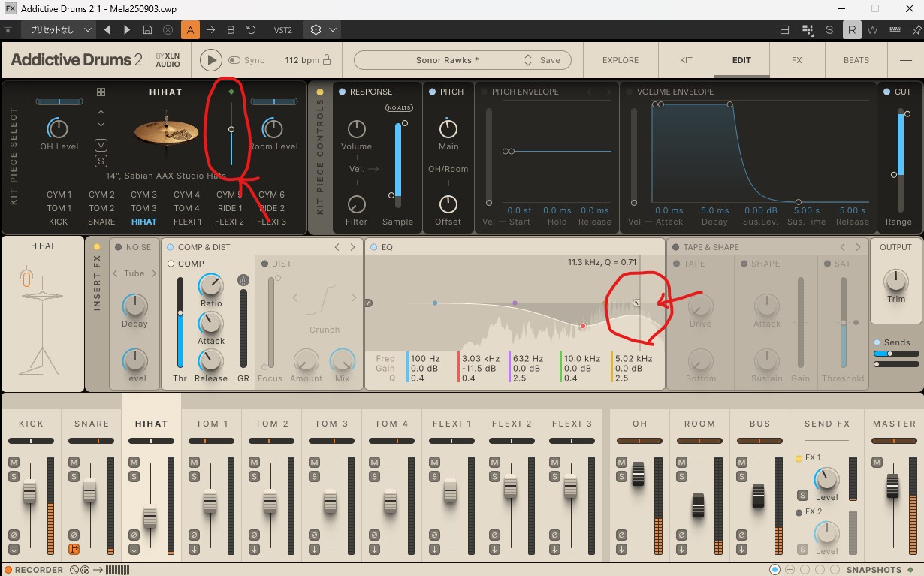Select preset compare slot B
The height and width of the screenshot is (576, 924).
coord(231,30)
